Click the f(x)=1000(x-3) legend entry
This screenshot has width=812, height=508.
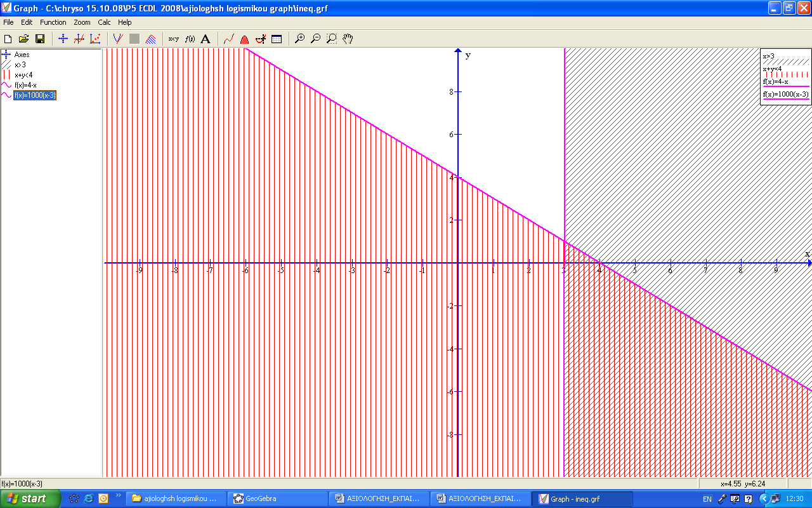point(786,95)
